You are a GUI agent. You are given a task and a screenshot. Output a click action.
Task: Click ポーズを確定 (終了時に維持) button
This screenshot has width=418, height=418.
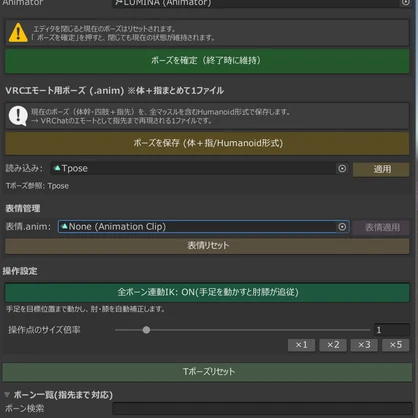click(x=207, y=61)
